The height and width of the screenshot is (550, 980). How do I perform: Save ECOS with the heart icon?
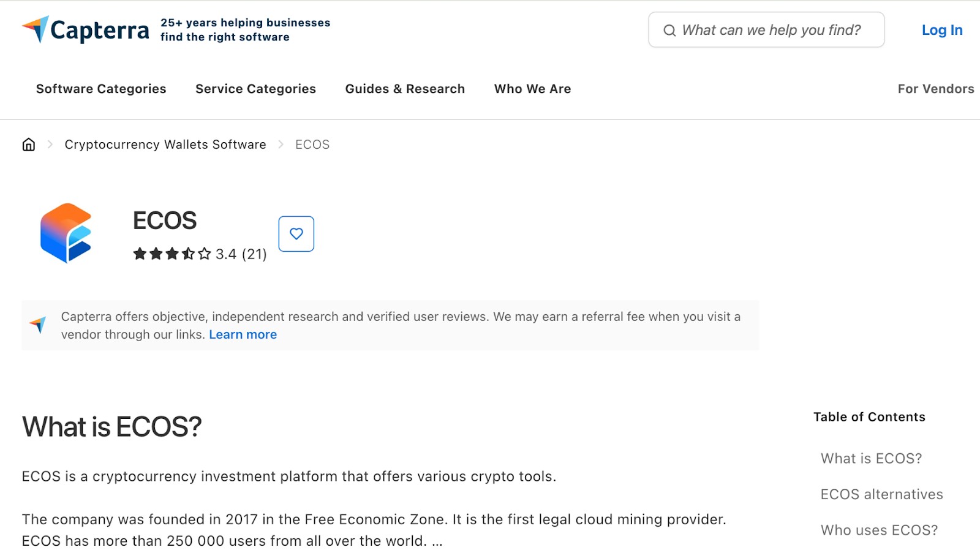(x=296, y=234)
